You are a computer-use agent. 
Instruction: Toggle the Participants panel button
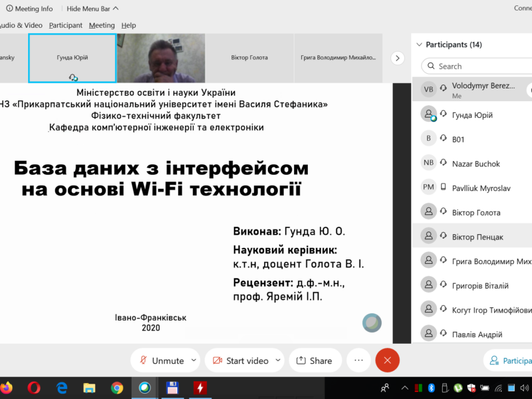509,360
